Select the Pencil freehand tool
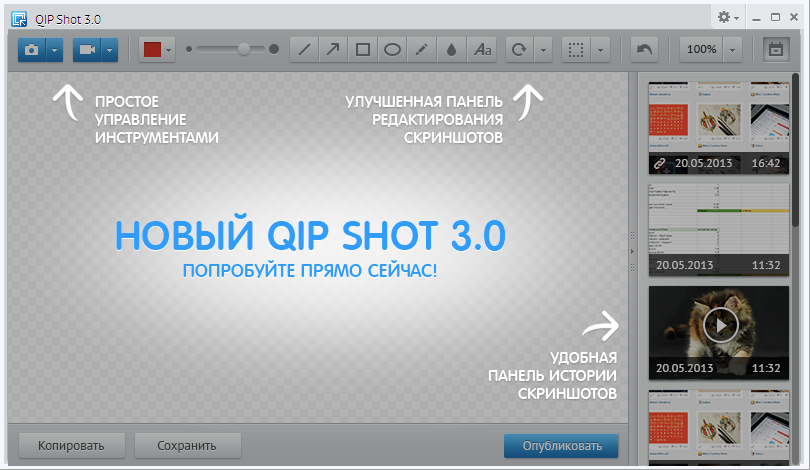Screen dimensions: 810x470 coord(422,50)
